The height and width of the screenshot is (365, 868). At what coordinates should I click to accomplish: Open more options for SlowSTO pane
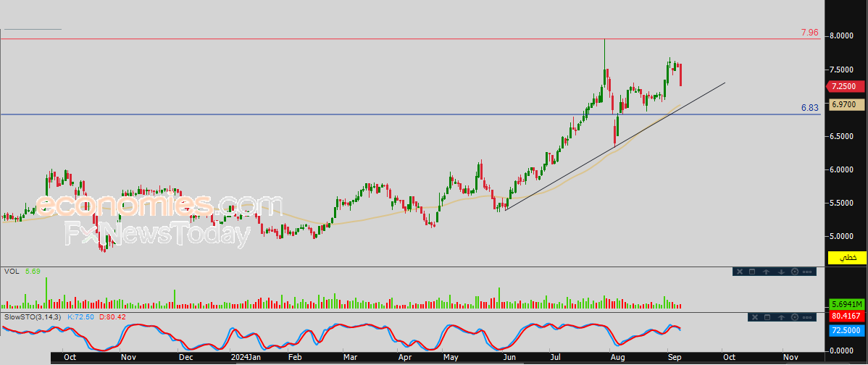coord(807,317)
